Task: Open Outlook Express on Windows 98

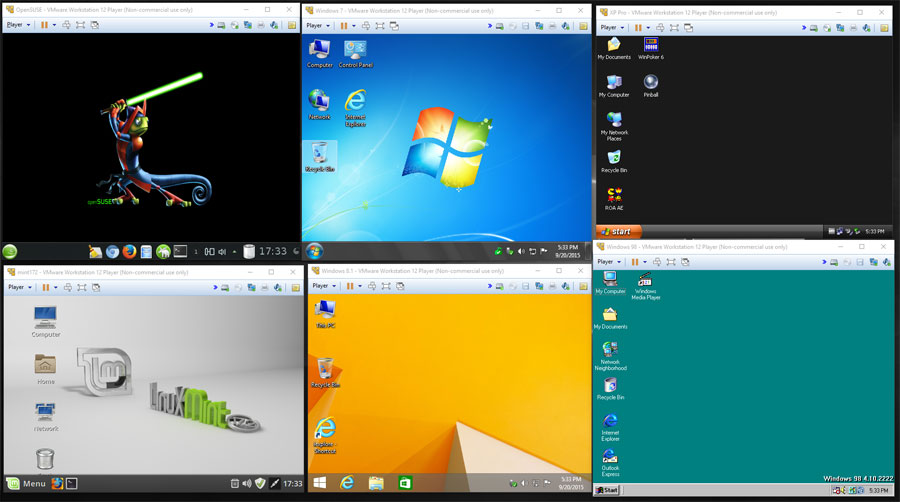Action: coord(610,463)
